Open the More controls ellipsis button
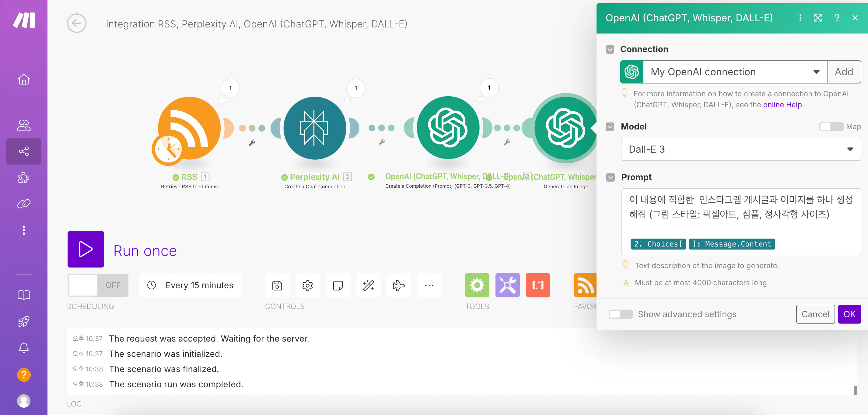868x415 pixels. coord(429,286)
